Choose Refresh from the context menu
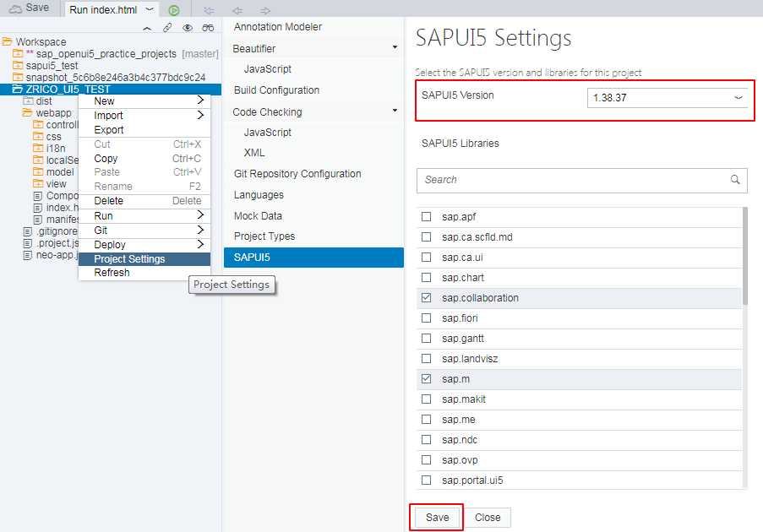Screen dimensions: 763x532 click(x=144, y=272)
